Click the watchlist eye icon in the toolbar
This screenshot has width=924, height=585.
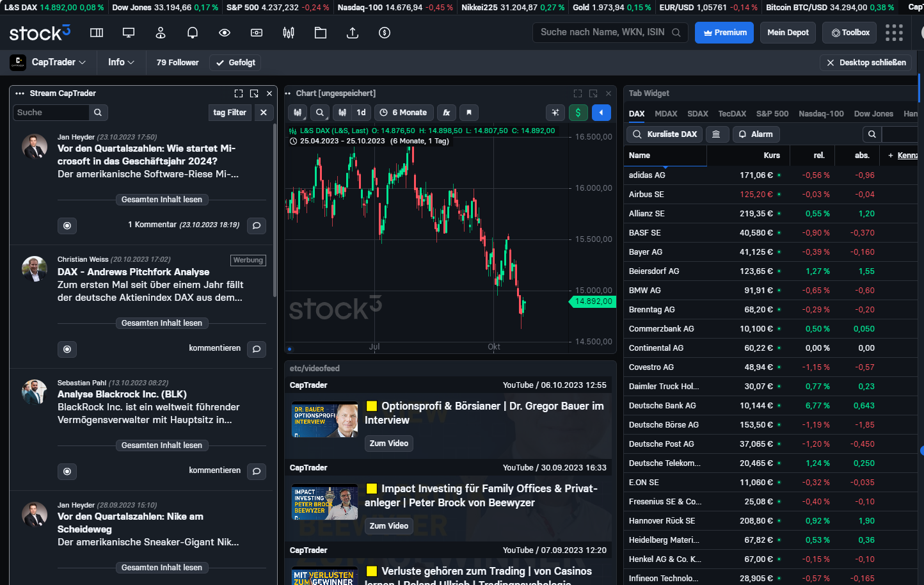coord(224,33)
